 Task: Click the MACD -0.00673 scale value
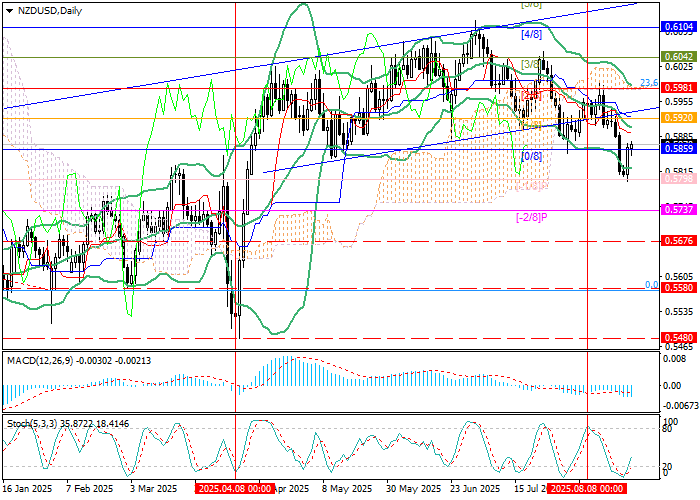(681, 405)
